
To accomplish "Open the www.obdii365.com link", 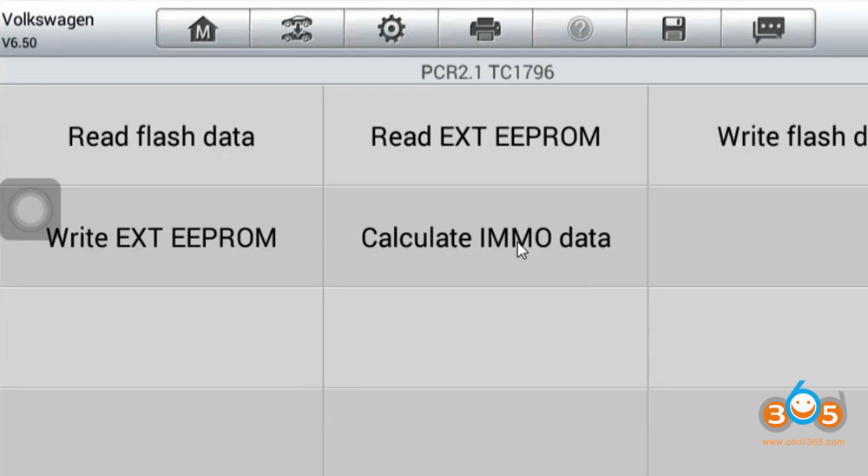I will pyautogui.click(x=803, y=442).
